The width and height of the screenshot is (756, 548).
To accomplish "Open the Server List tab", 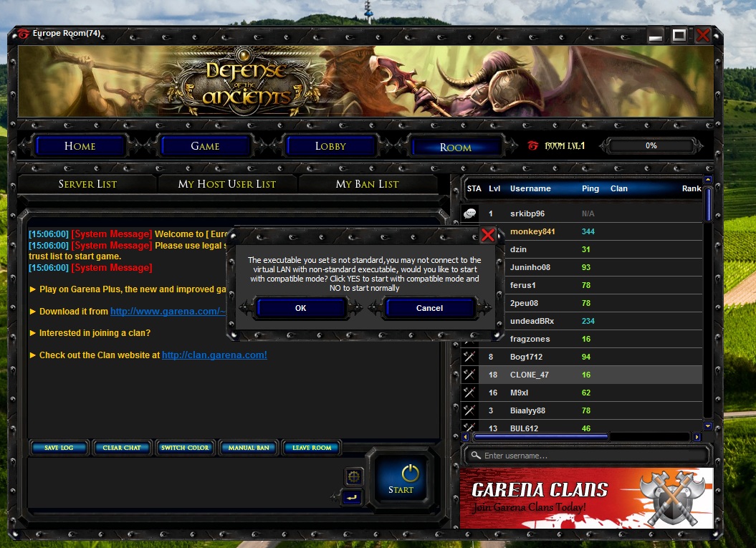I will pos(87,184).
